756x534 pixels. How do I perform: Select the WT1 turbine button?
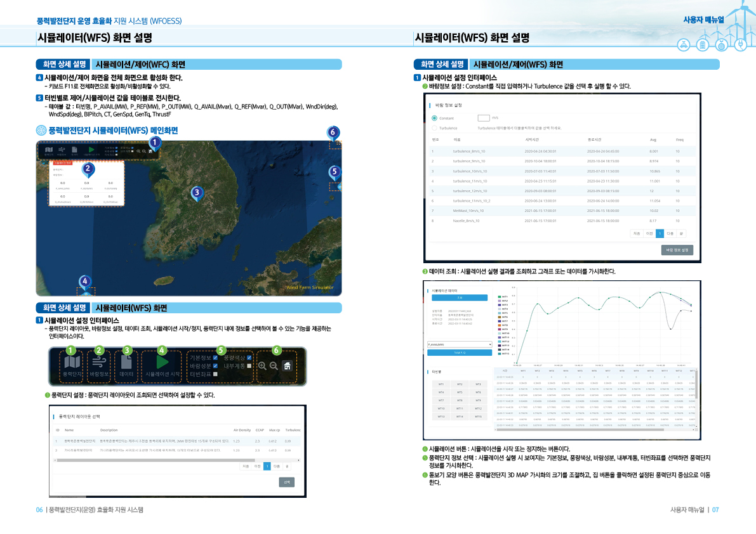point(441,384)
